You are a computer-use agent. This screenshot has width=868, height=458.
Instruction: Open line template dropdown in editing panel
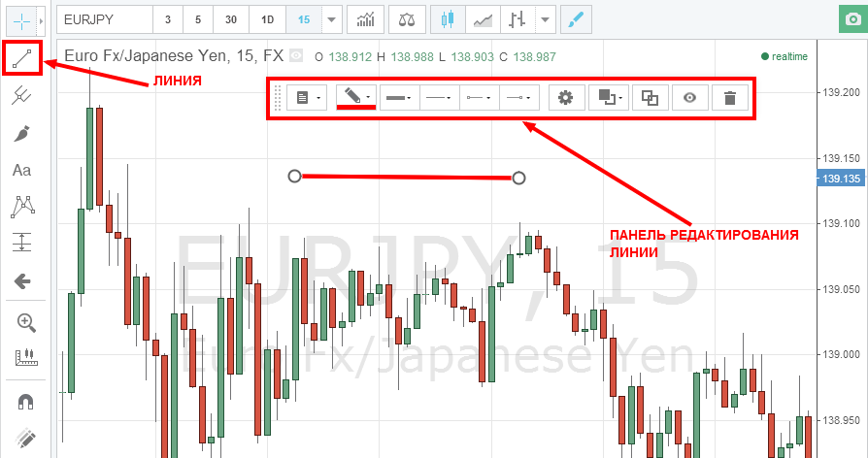[307, 98]
